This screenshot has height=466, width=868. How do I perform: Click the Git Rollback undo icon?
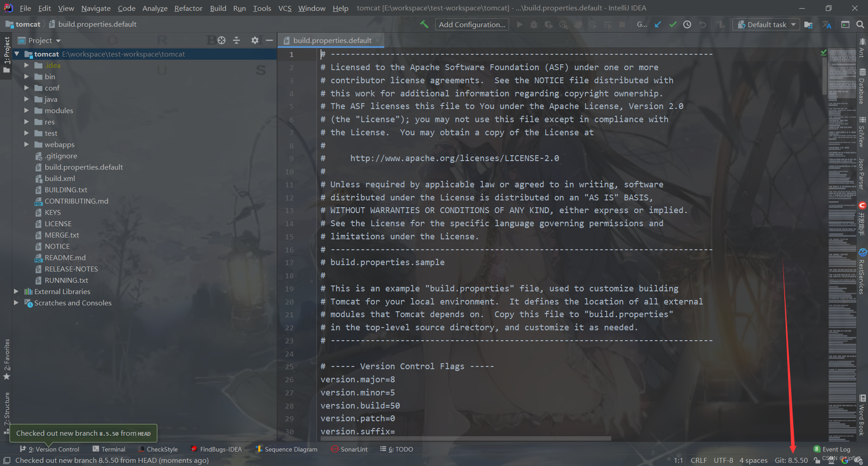click(702, 24)
